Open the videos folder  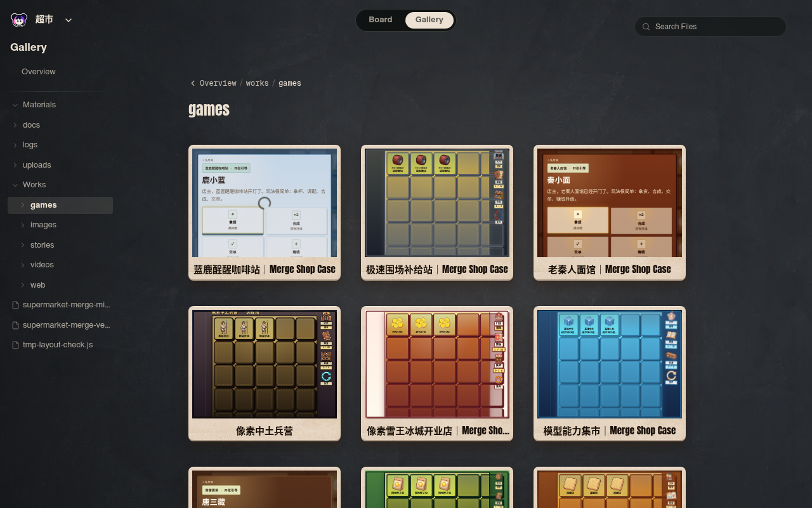click(42, 265)
